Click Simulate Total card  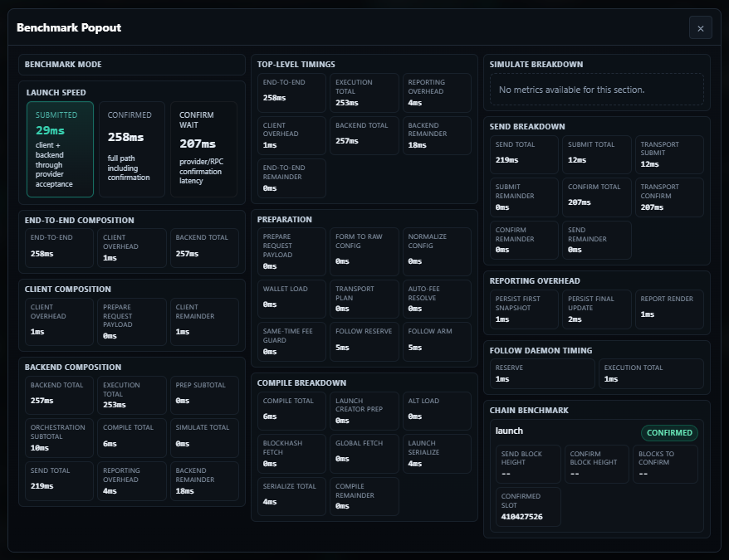(204, 438)
